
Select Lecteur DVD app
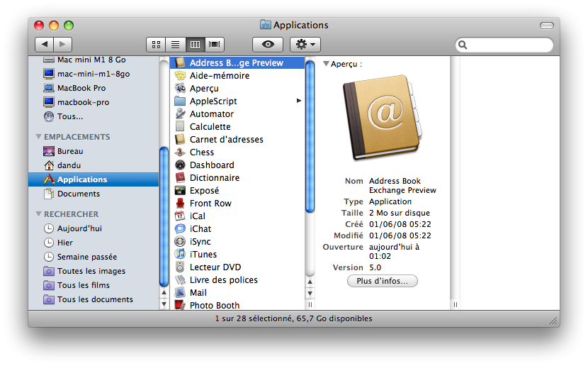pyautogui.click(x=237, y=267)
